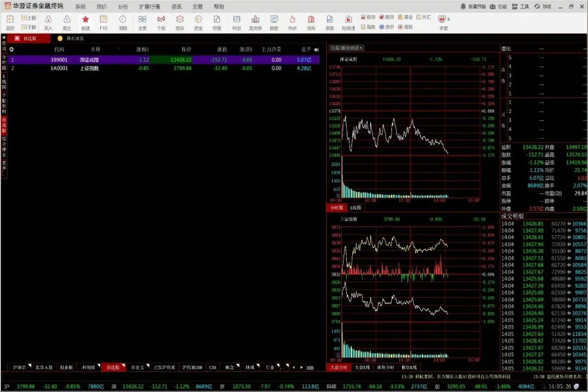Open the 沪伦通CDR bottom category tab
This screenshot has width=588, height=392.
(192, 367)
